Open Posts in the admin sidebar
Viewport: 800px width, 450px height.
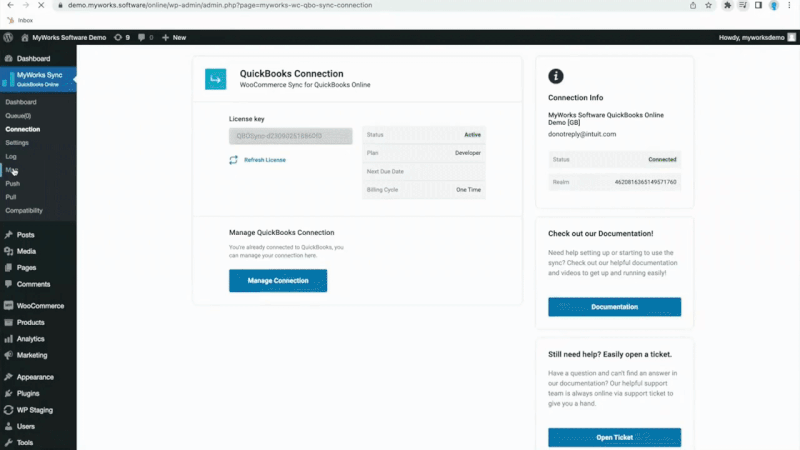(x=26, y=235)
